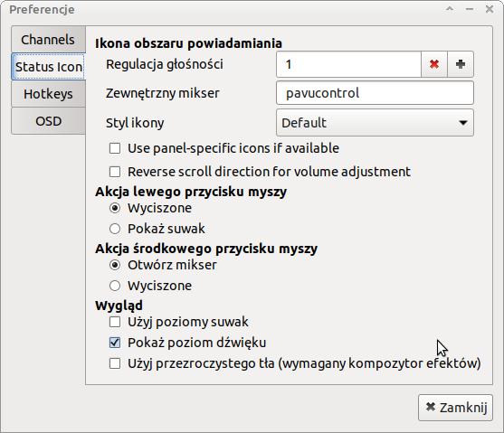This screenshot has width=504, height=433.
Task: Click the Zewnętrzny mikser label
Action: [x=163, y=93]
